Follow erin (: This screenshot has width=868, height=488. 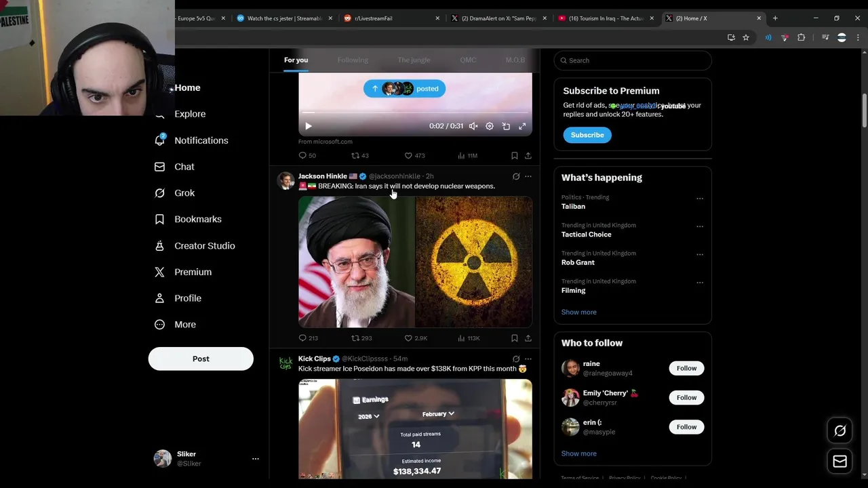tap(686, 427)
